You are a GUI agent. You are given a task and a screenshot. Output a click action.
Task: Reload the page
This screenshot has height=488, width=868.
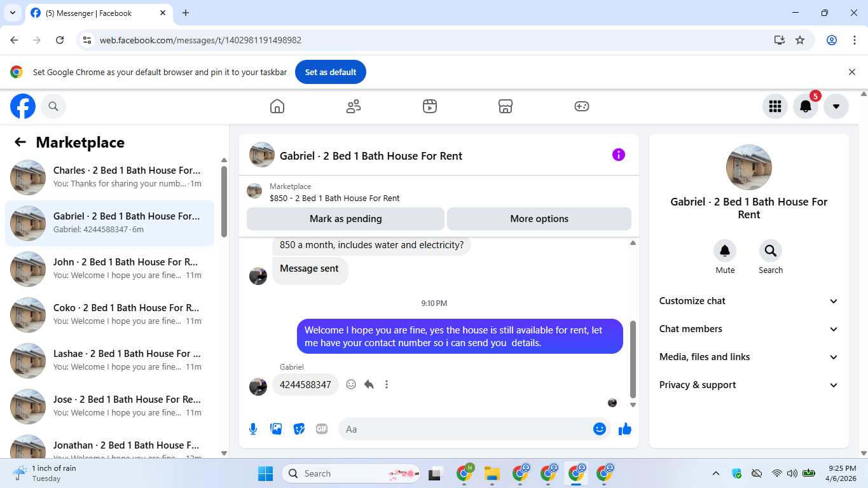point(60,40)
